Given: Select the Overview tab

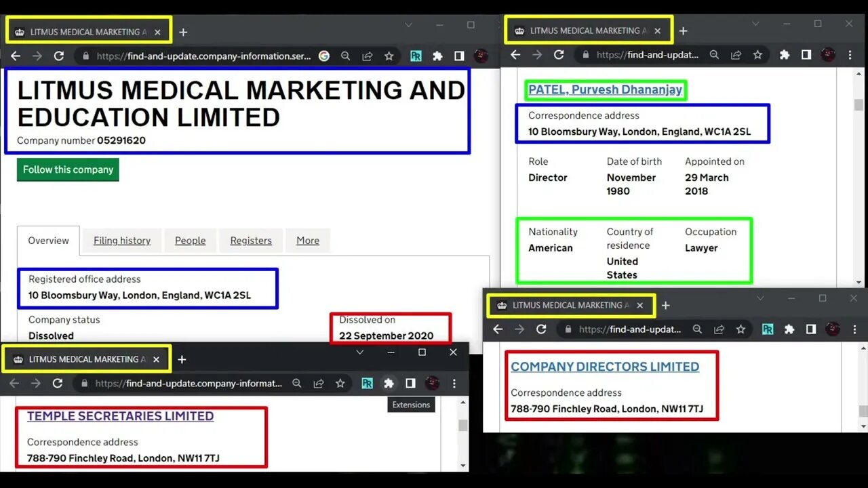Looking at the screenshot, I should pos(48,241).
